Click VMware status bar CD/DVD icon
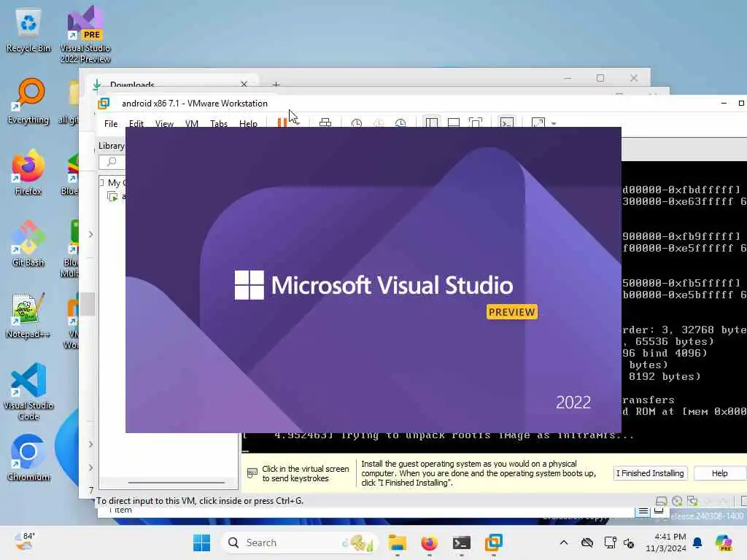Image resolution: width=747 pixels, height=560 pixels. pos(677,501)
